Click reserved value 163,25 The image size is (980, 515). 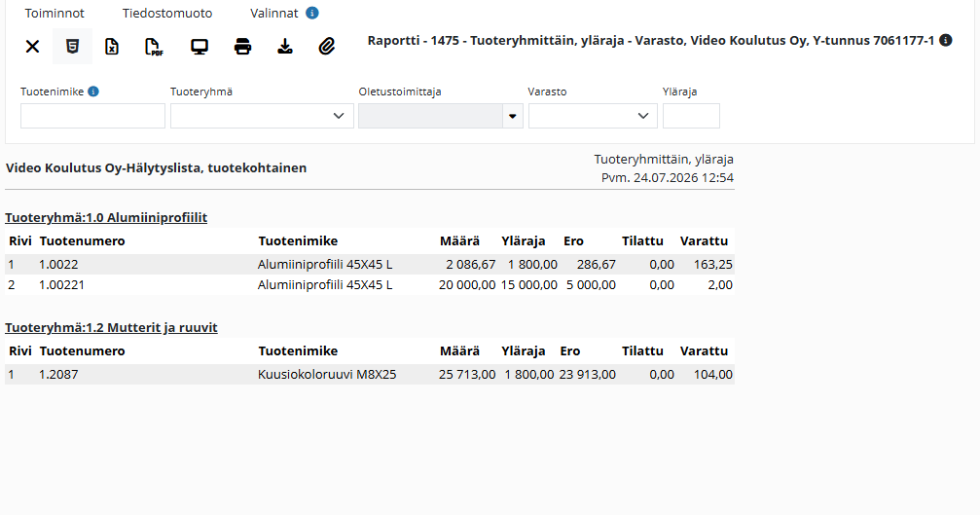[x=713, y=265]
